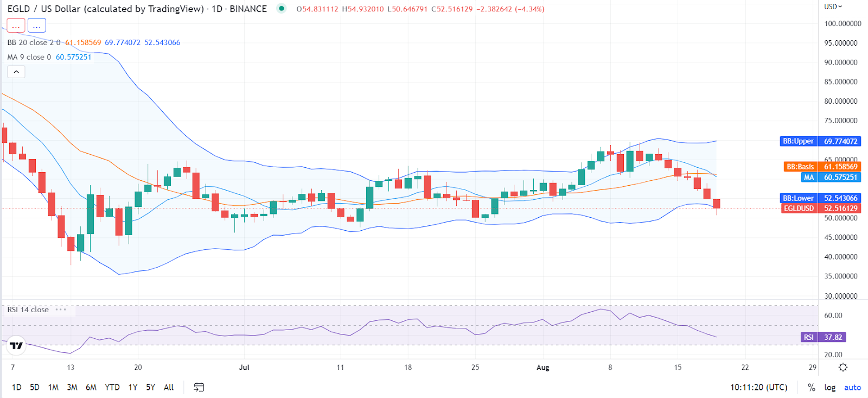The image size is (868, 398).
Task: Click the 1D interval label in header
Action: [x=216, y=9]
